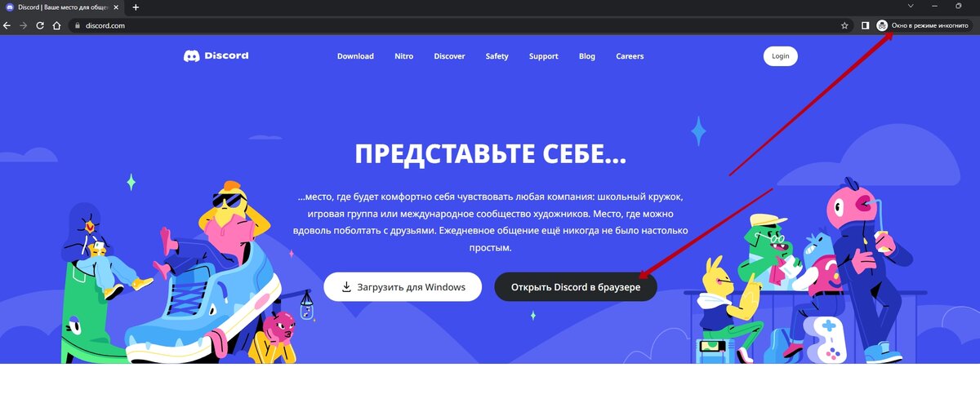Viewport: 980px width, 394px height.
Task: Go back using the browser back arrow
Action: click(7, 25)
